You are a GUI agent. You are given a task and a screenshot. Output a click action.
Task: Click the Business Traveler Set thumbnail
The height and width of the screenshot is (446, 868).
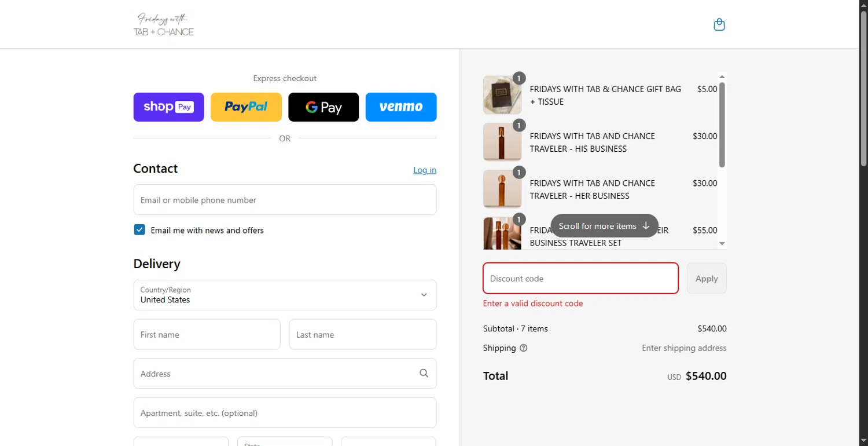[502, 233]
